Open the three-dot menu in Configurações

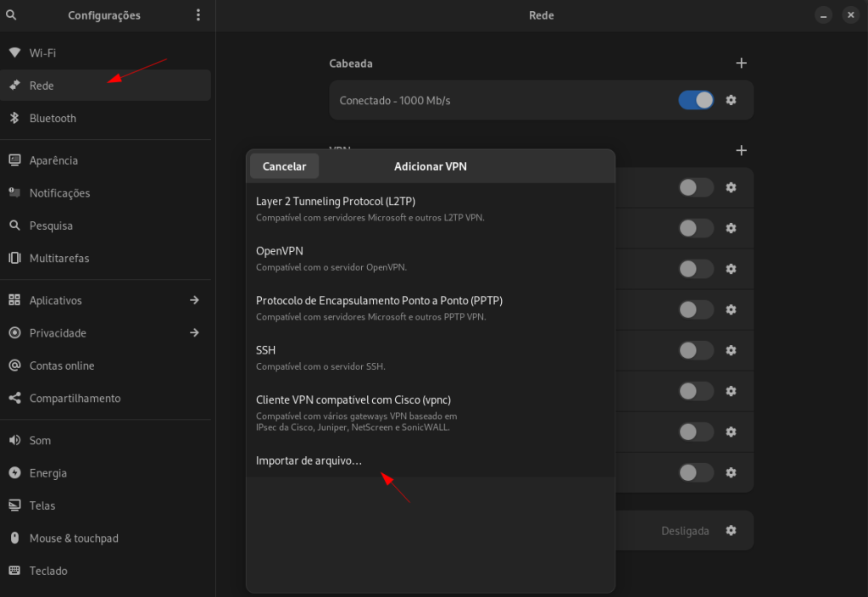[198, 14]
